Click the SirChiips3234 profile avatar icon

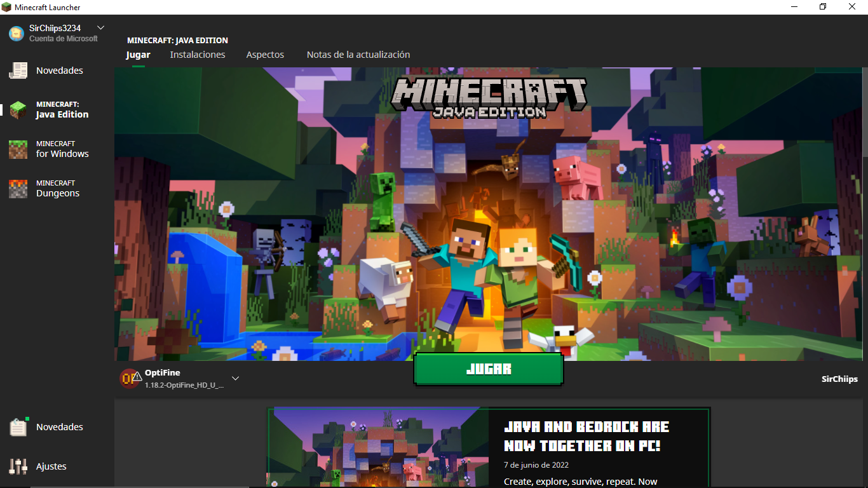pyautogui.click(x=16, y=33)
